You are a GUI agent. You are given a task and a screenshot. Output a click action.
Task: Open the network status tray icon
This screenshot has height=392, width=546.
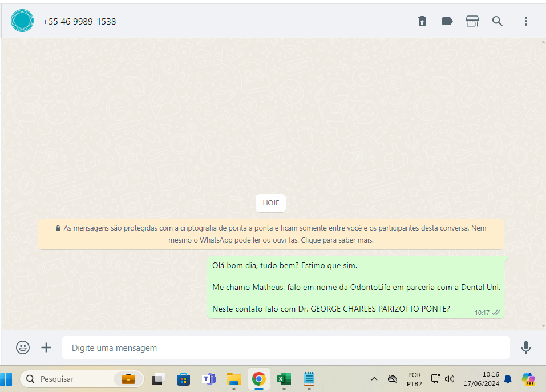[x=436, y=379]
